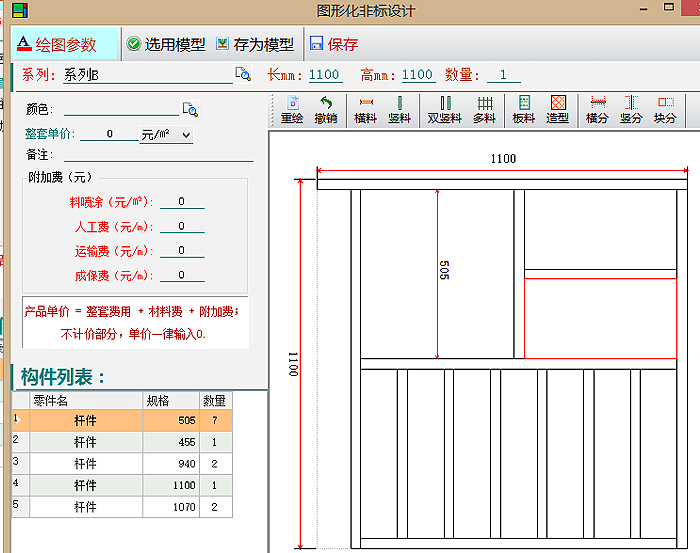
Task: Choose the 竖分 vertical split tool
Action: [x=631, y=110]
